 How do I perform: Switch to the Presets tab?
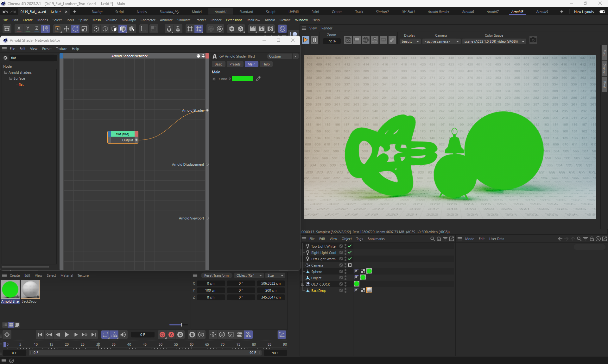click(x=235, y=64)
